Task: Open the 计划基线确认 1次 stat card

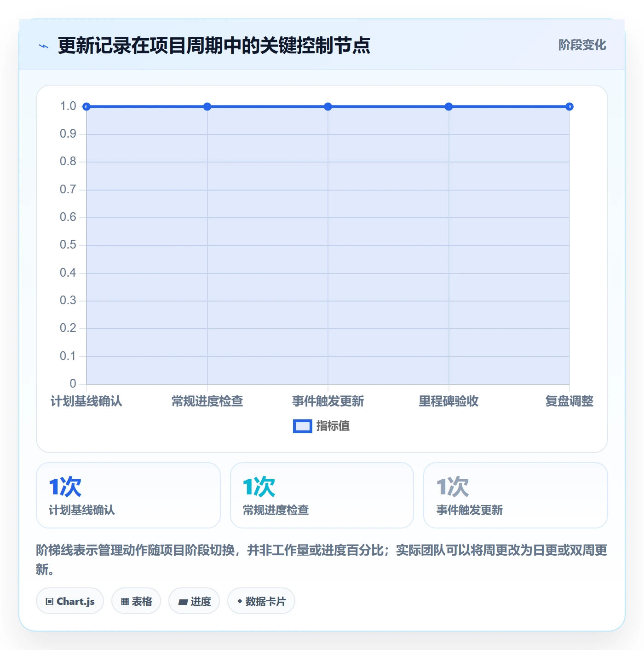Action: point(128,495)
